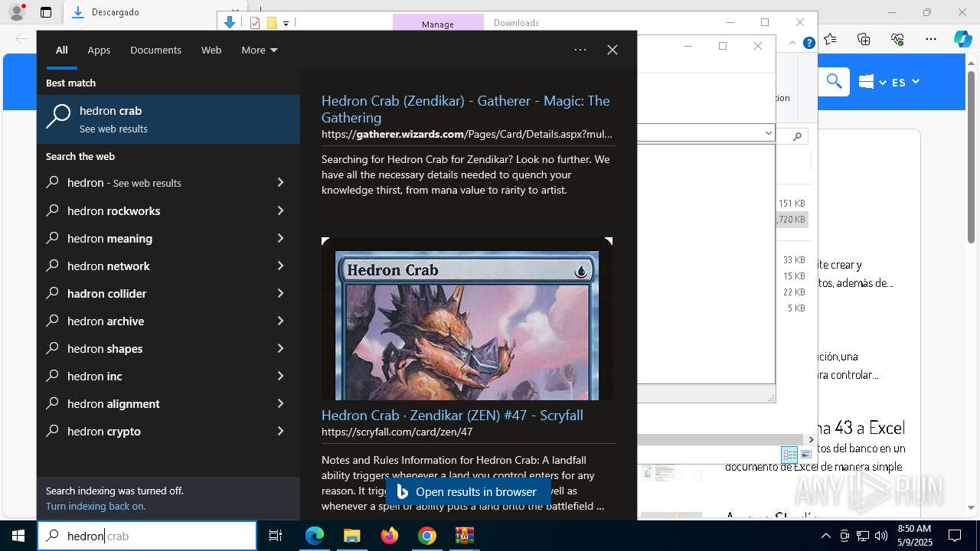Expand the More filter dropdown
The width and height of the screenshot is (980, 551).
point(260,50)
